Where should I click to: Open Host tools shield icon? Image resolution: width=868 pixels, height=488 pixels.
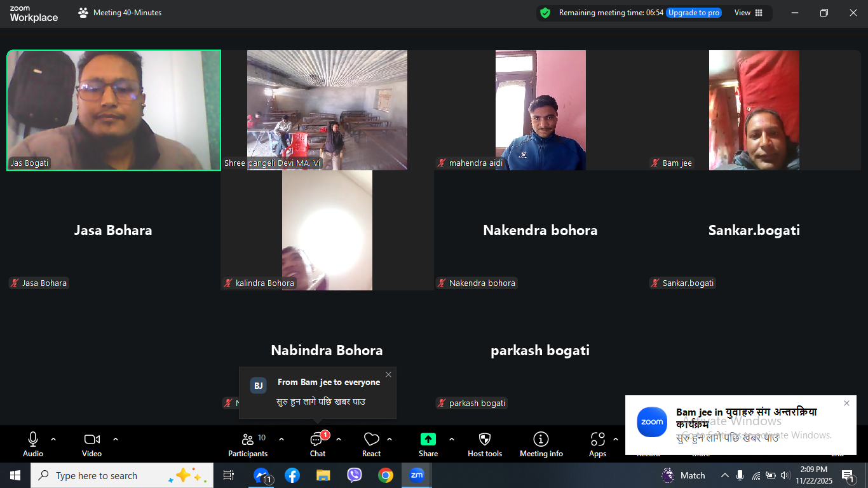point(484,444)
